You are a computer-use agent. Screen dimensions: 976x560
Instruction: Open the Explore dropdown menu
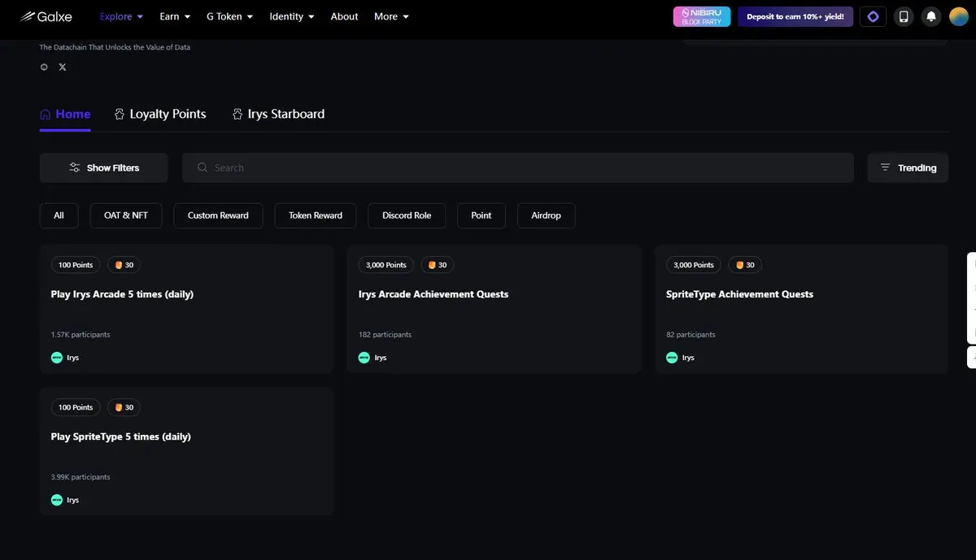tap(121, 16)
